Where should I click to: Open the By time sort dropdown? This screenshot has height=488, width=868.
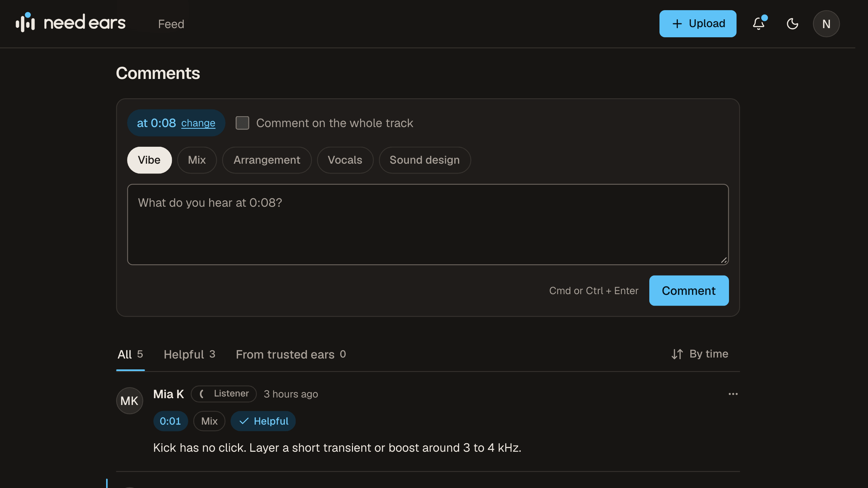700,354
